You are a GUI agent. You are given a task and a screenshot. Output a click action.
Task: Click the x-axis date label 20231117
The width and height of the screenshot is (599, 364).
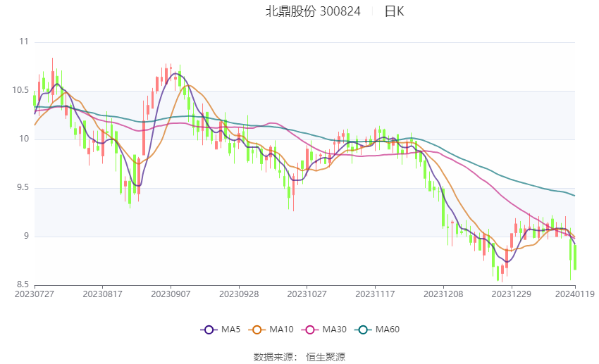375,294
